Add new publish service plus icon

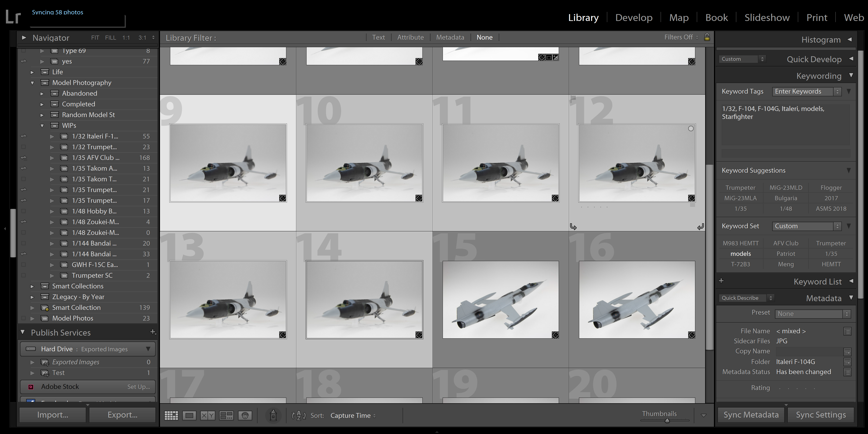click(x=153, y=332)
